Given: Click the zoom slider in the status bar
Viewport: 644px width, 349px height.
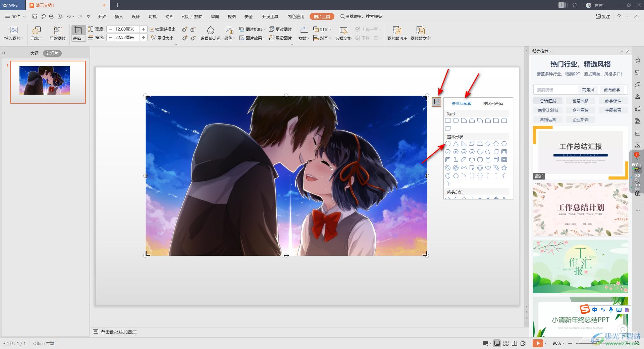Looking at the screenshot, I should 598,343.
